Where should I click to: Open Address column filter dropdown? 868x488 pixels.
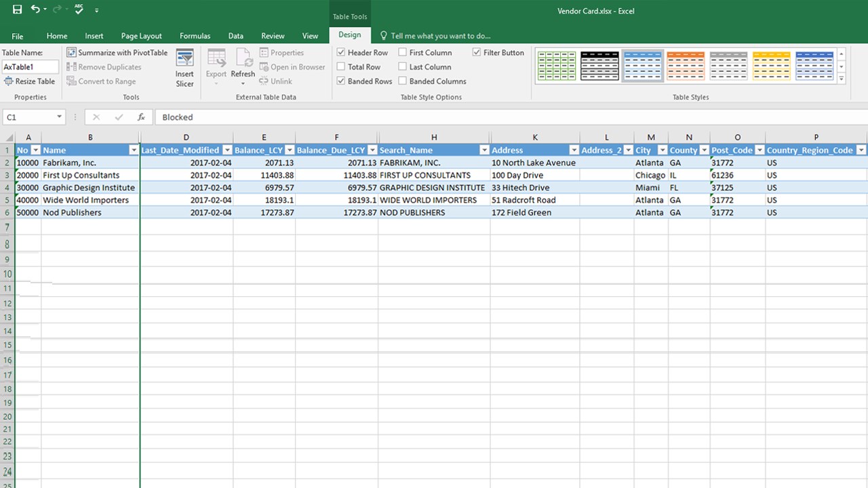coord(574,150)
